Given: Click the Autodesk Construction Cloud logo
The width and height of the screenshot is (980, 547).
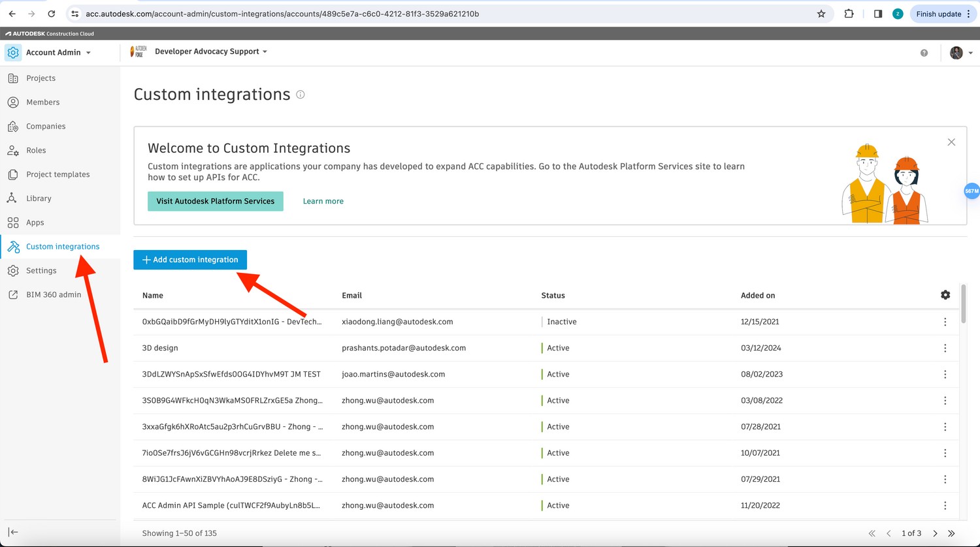Looking at the screenshot, I should click(50, 33).
